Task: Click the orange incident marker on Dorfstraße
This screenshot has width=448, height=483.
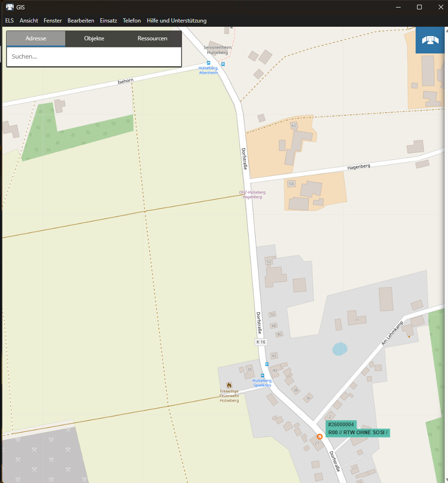Action: click(x=319, y=436)
